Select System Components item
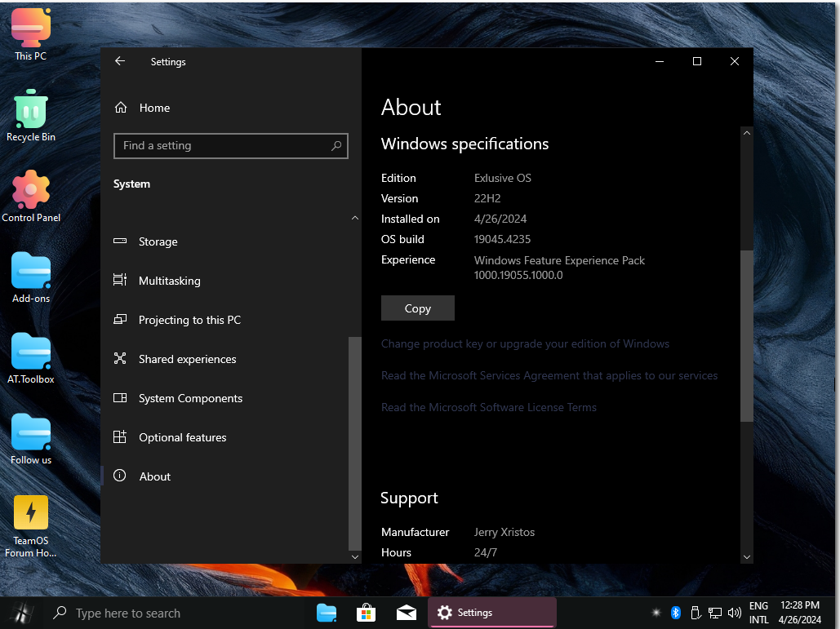 [x=190, y=398]
